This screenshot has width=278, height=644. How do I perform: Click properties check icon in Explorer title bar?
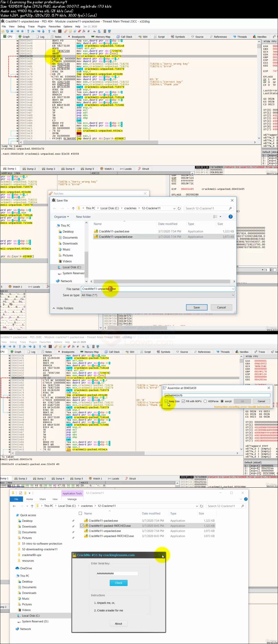point(21,493)
